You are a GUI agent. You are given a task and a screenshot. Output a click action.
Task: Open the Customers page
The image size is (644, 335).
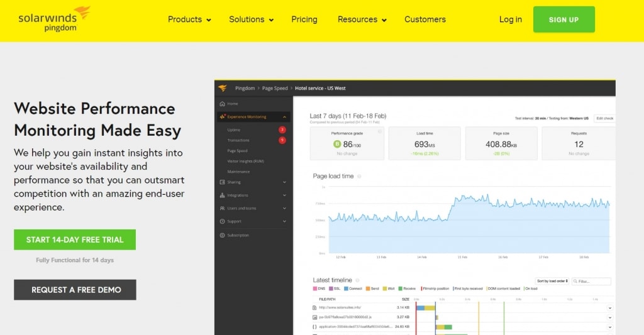[425, 19]
